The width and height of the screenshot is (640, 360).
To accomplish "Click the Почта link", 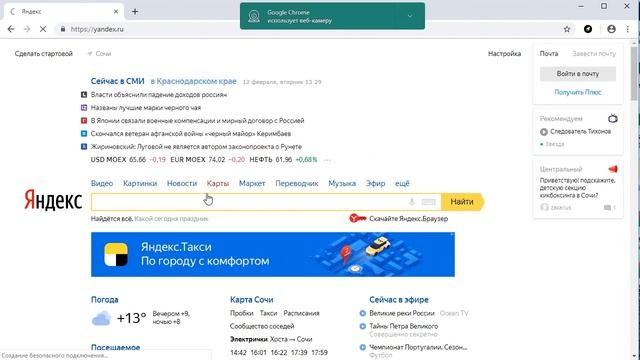I will 549,53.
